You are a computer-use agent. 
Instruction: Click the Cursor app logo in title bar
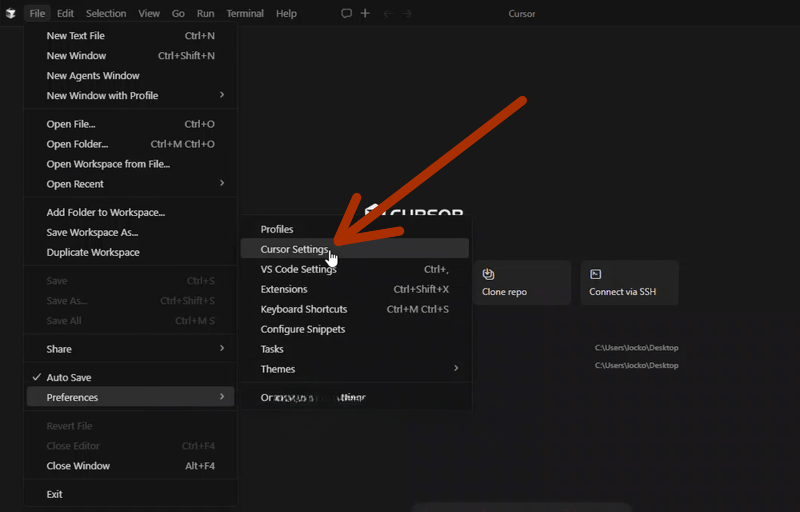click(x=10, y=14)
